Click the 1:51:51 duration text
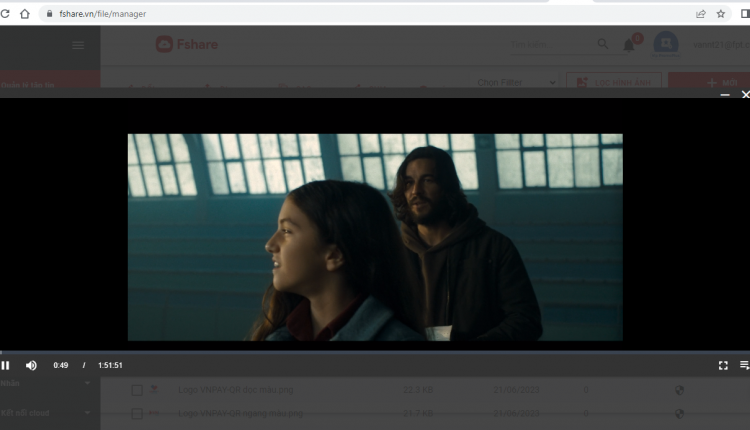Viewport: 750px width, 430px height. [x=110, y=365]
